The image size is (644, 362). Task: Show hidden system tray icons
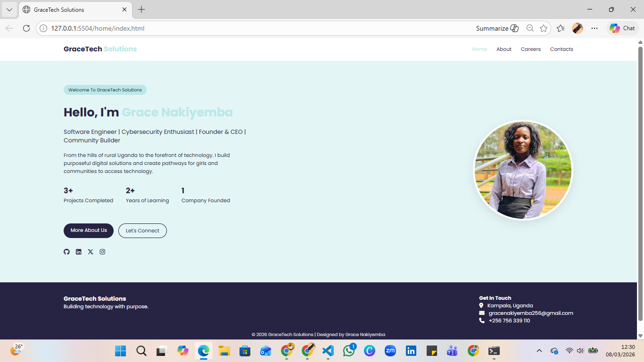pyautogui.click(x=539, y=351)
